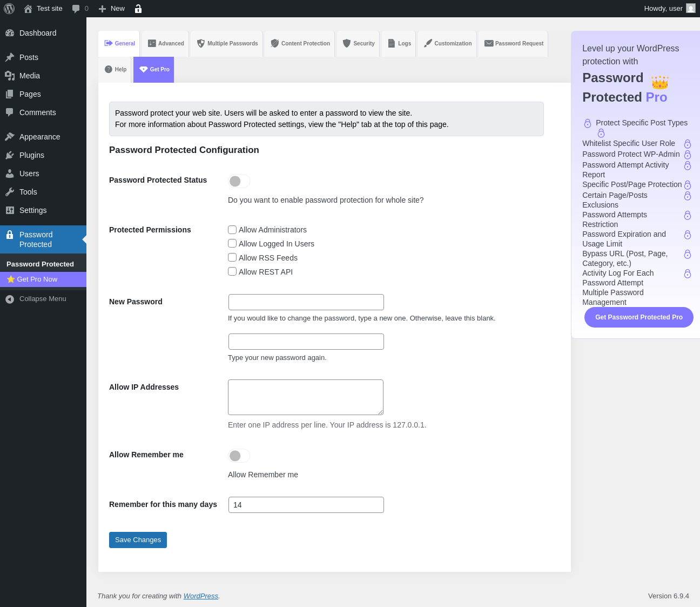Click the Remember for this many days field
The height and width of the screenshot is (607, 700).
pos(306,505)
